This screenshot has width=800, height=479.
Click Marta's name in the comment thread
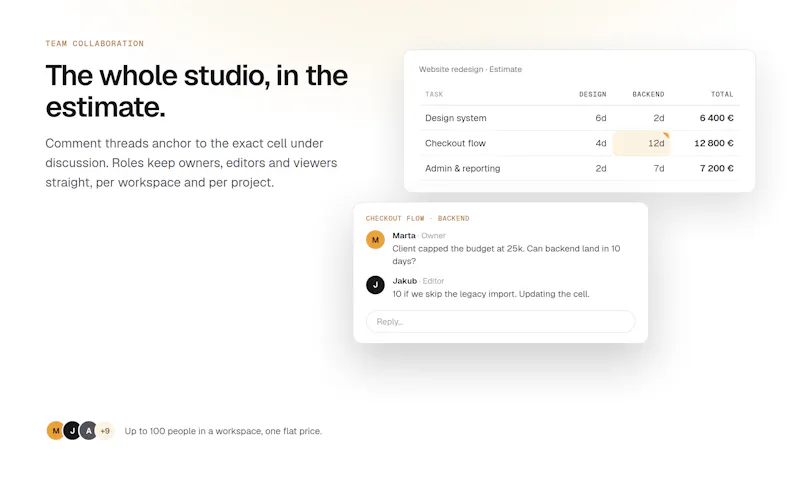click(x=404, y=236)
